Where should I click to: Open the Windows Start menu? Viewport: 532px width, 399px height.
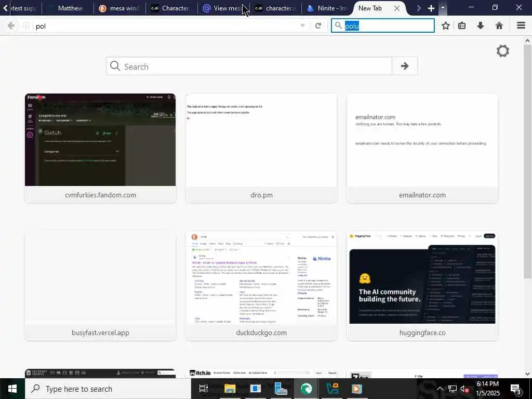12,389
